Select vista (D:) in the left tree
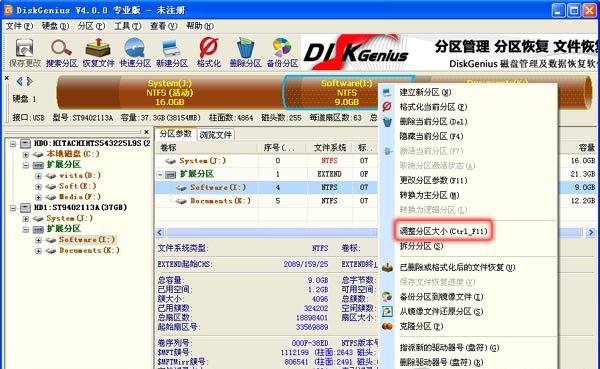The image size is (600, 369). (x=80, y=175)
